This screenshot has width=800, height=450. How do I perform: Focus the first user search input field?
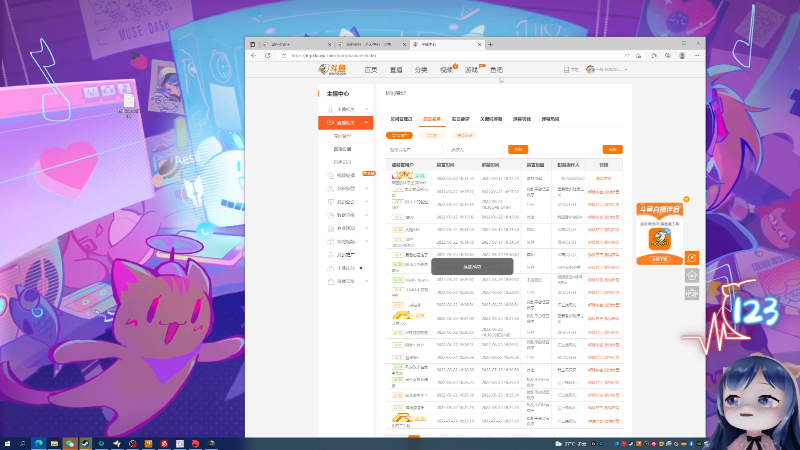click(x=415, y=149)
